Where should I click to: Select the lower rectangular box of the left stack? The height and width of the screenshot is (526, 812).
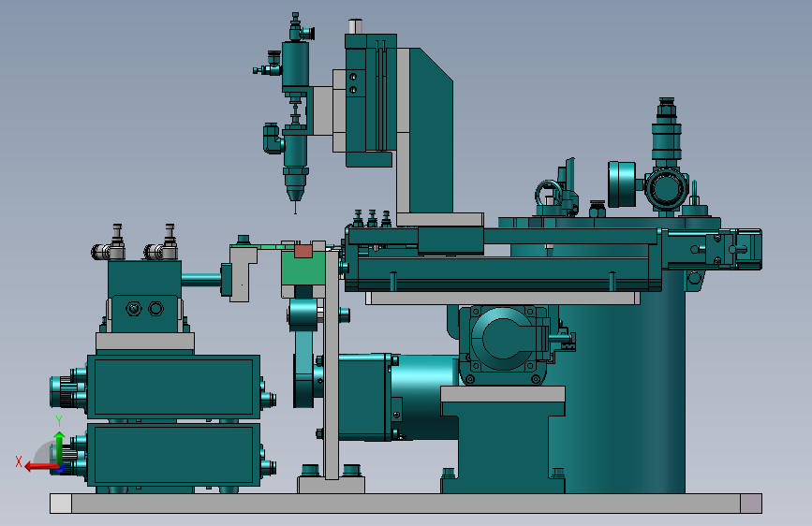pos(173,455)
